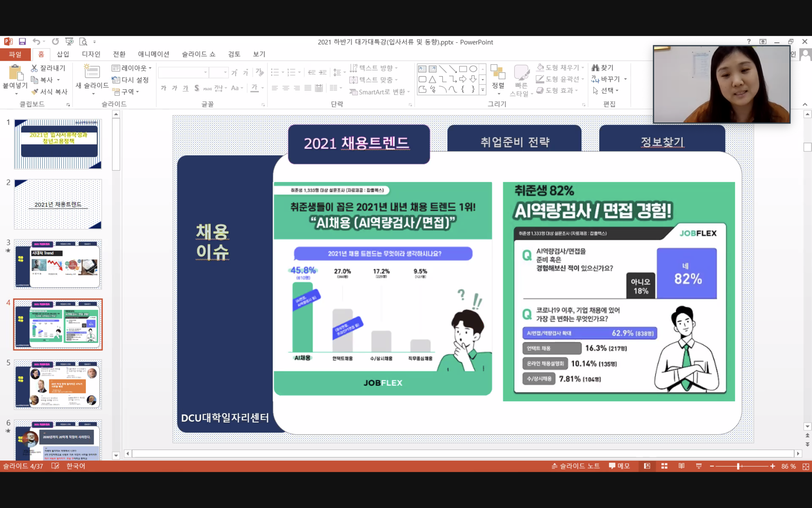Click the zoom in plus button
The image size is (812, 508).
773,466
